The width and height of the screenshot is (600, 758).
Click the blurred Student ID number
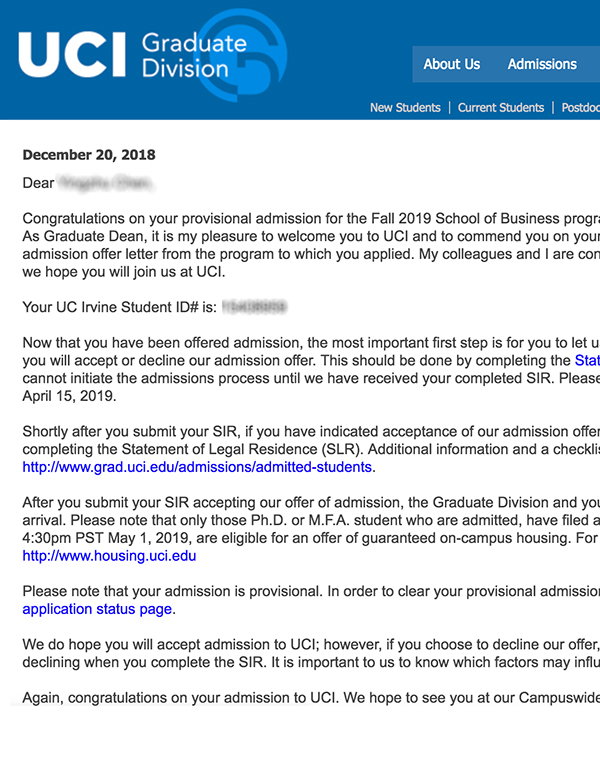(254, 307)
